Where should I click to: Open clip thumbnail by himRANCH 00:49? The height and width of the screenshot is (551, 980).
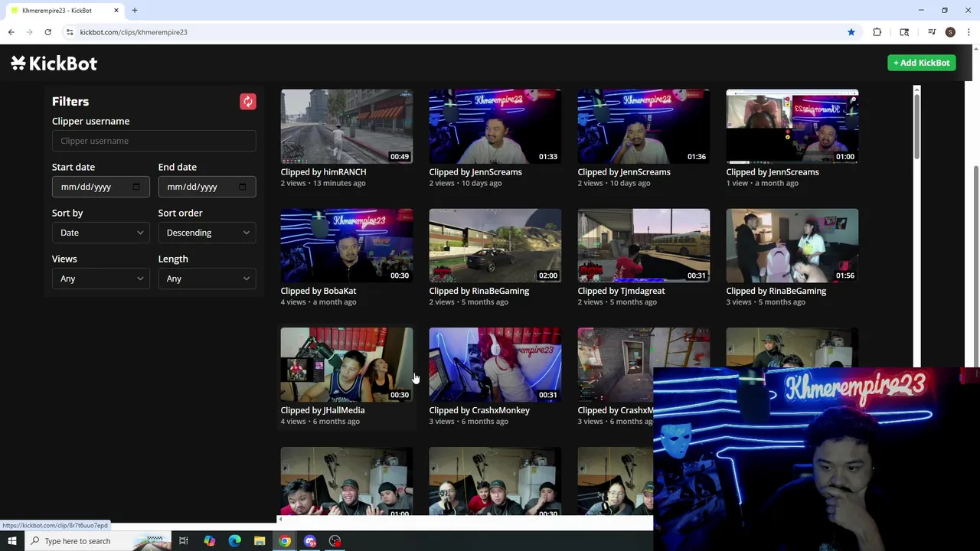point(347,126)
